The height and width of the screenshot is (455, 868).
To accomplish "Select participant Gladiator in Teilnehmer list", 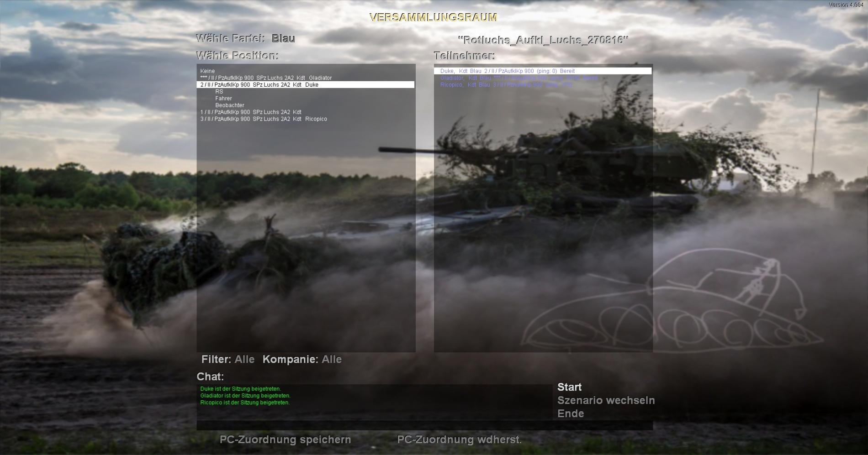I will [x=519, y=78].
